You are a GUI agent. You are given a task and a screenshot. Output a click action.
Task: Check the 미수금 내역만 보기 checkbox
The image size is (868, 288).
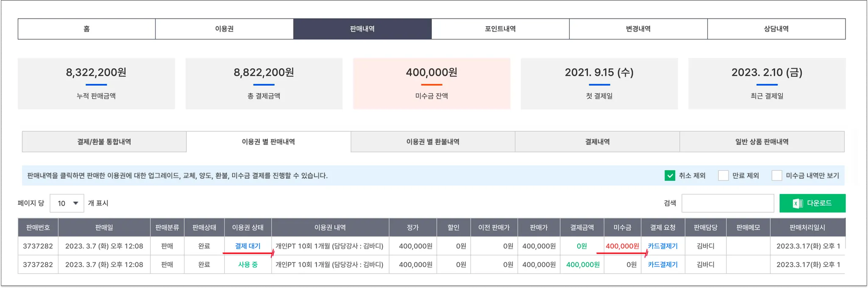[x=776, y=176]
